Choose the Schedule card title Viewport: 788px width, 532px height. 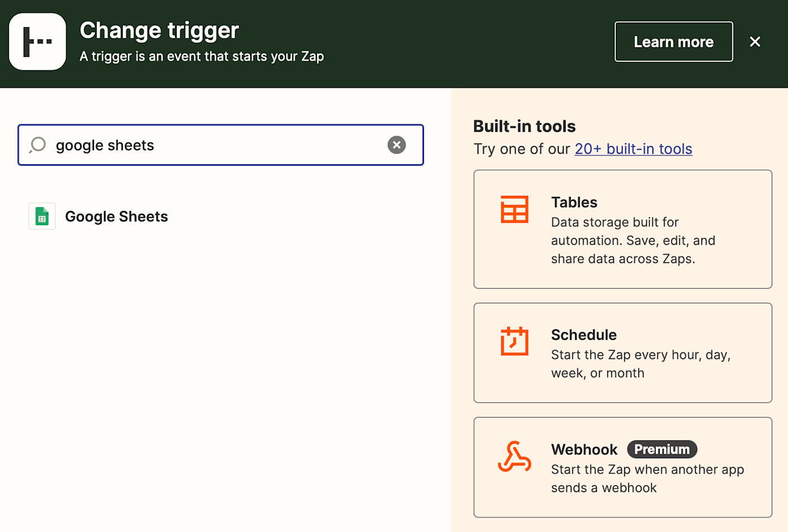click(584, 335)
